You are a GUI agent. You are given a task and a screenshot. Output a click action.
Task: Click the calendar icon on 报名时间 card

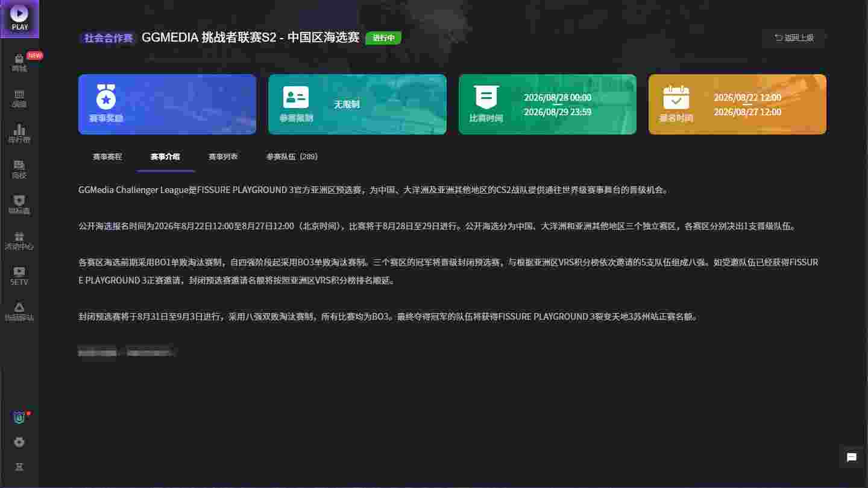[676, 97]
